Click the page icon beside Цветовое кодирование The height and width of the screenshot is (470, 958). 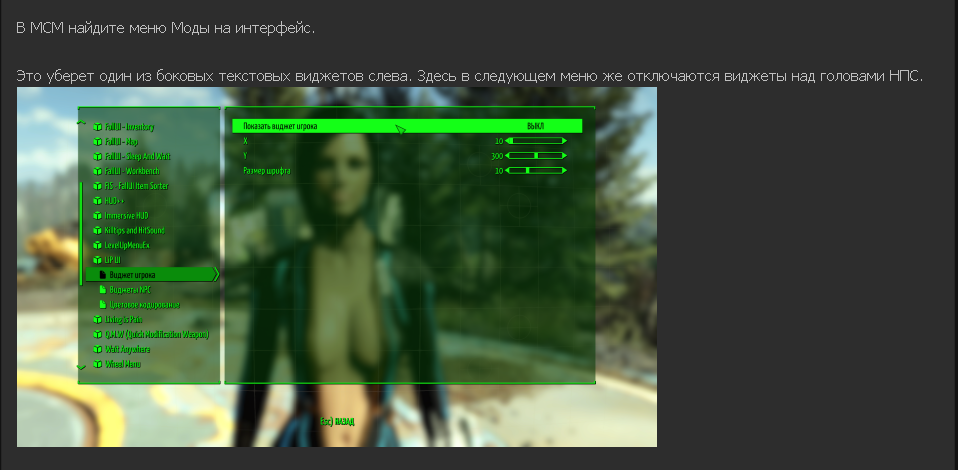(x=102, y=305)
